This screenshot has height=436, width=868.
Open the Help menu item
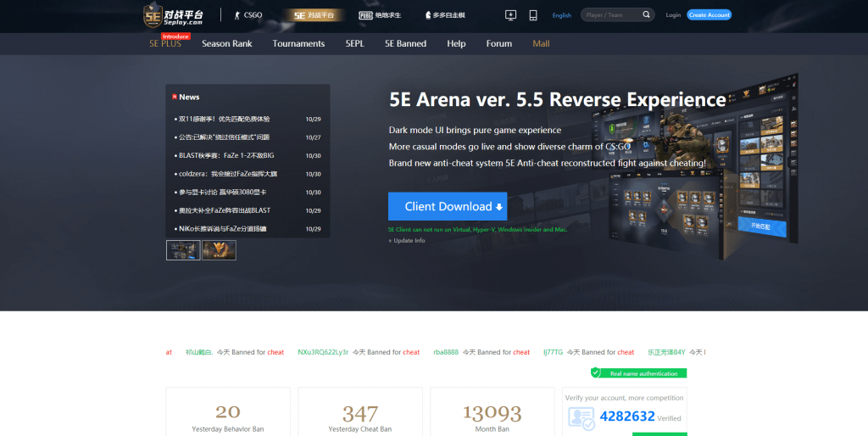click(x=456, y=44)
